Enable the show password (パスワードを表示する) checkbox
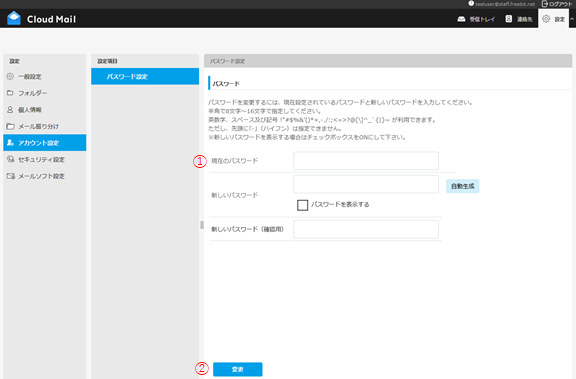 302,205
